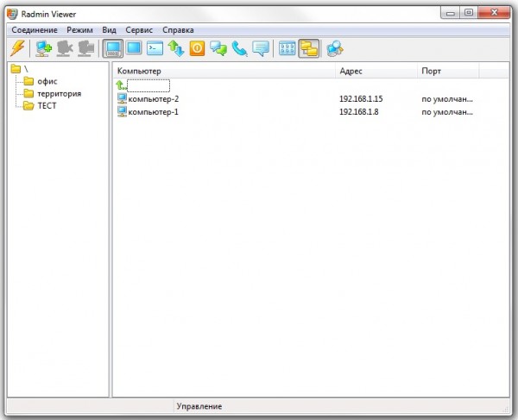Click компьютер-2 port value по умолчан...

(447, 99)
